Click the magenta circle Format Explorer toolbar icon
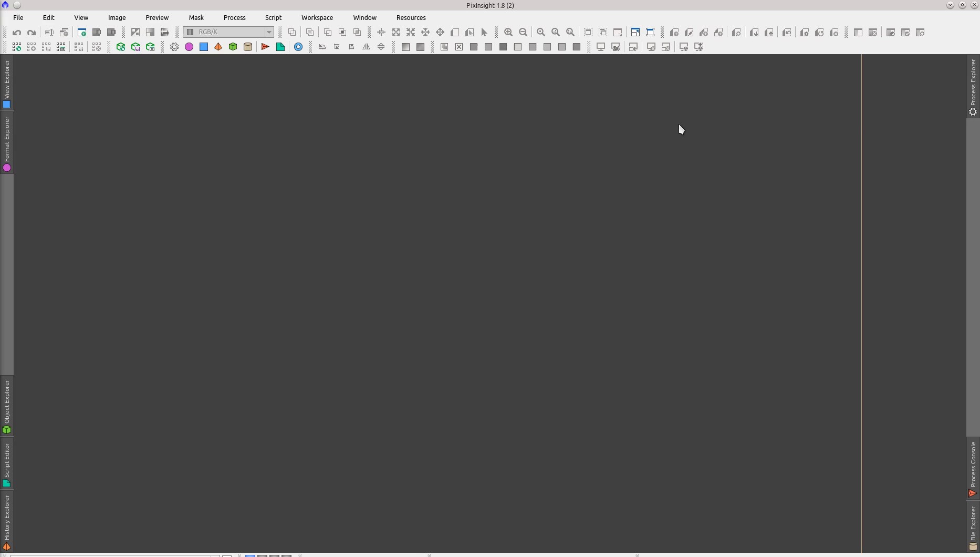980x557 pixels. coord(189,47)
